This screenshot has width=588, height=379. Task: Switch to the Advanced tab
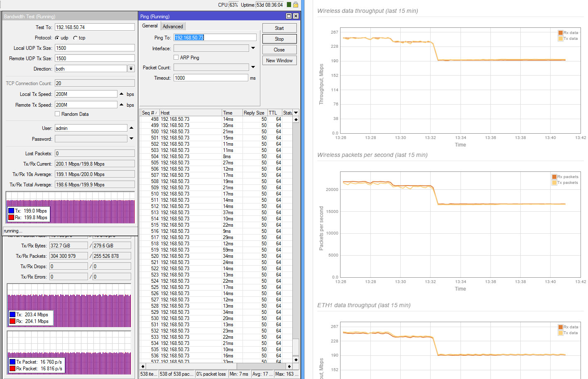click(x=173, y=26)
